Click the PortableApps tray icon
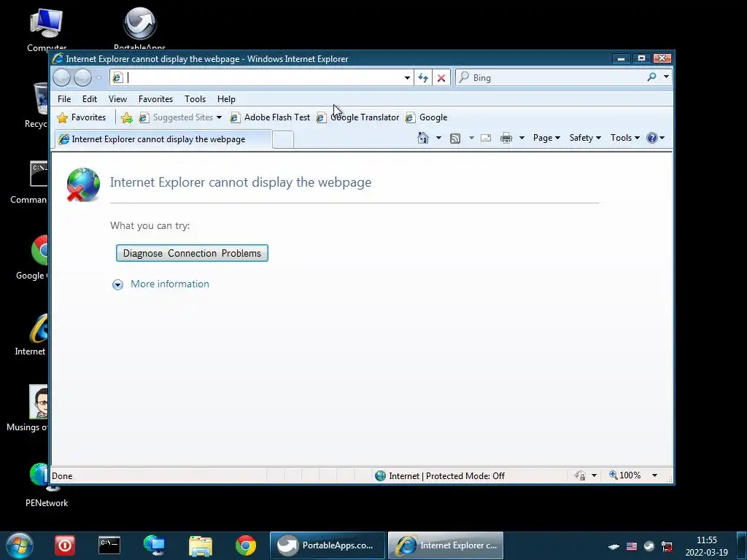Screen dimensions: 747x560 tap(649, 546)
